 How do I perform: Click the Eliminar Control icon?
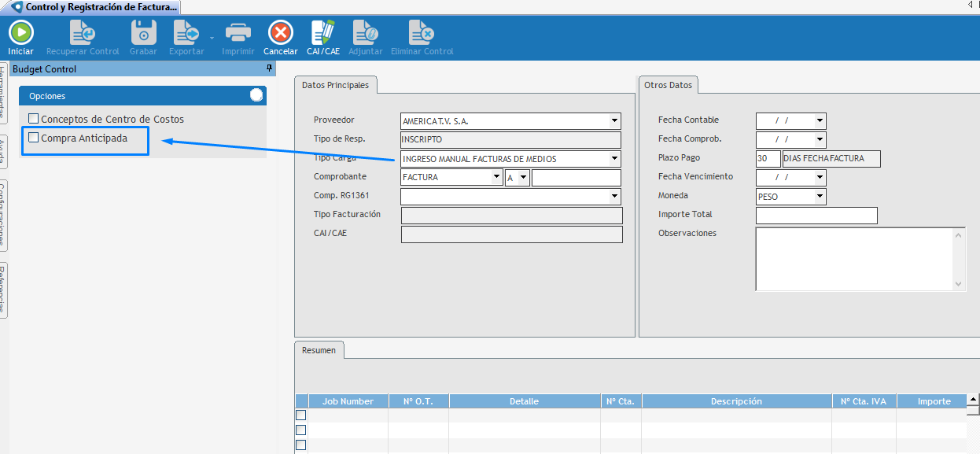422,32
